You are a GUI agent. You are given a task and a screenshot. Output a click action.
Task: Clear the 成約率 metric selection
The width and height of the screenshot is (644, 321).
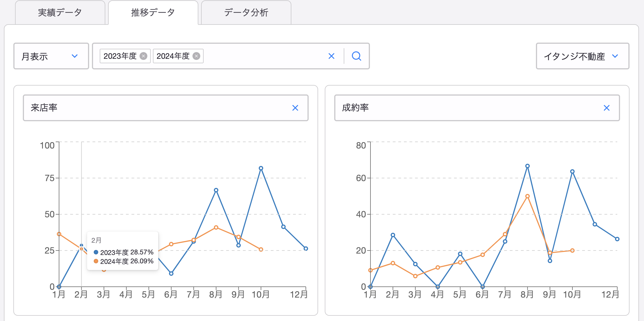[607, 108]
